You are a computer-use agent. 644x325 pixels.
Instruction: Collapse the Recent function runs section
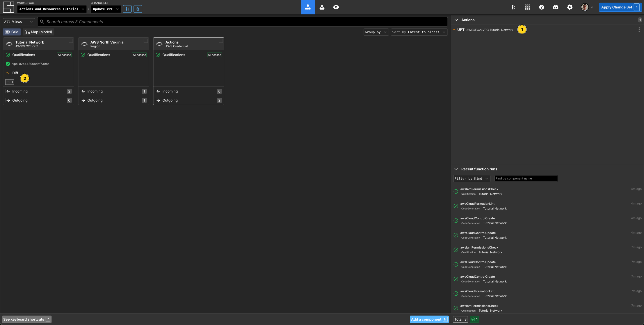(x=456, y=169)
